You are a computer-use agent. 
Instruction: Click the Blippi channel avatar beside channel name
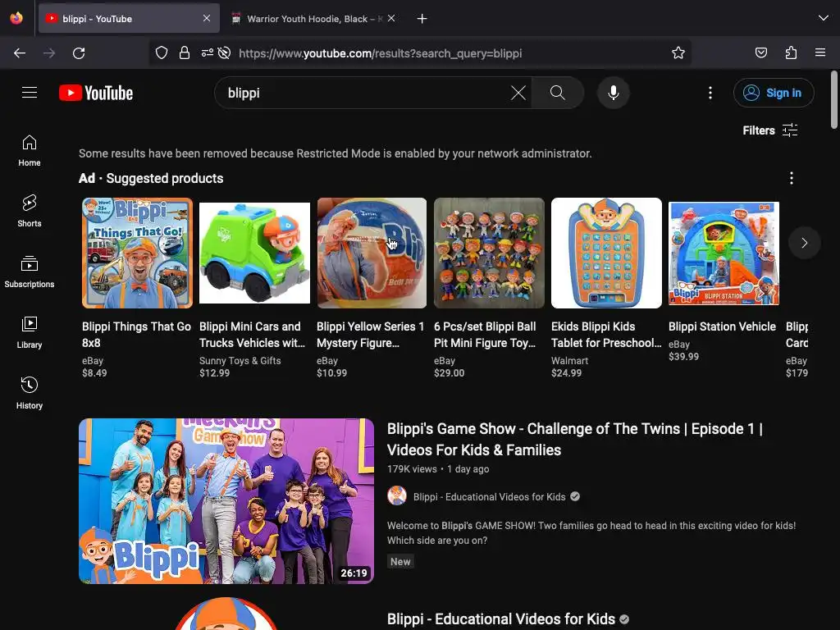[x=397, y=496]
